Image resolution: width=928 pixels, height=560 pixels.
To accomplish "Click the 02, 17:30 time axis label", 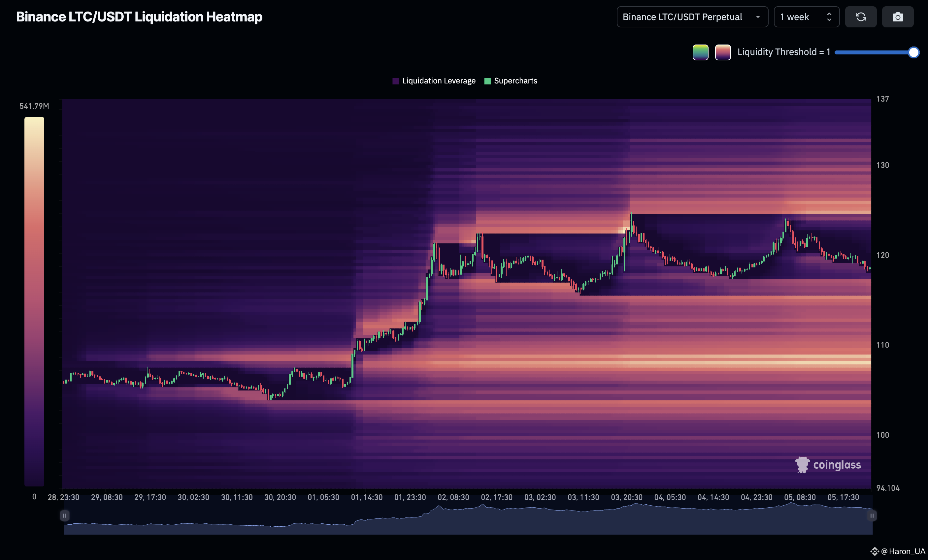I will 497,498.
